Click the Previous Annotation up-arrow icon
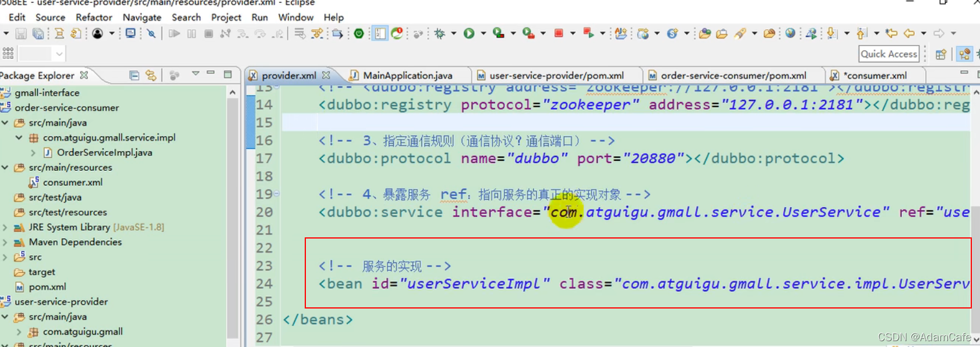The image size is (980, 347). click(x=862, y=34)
